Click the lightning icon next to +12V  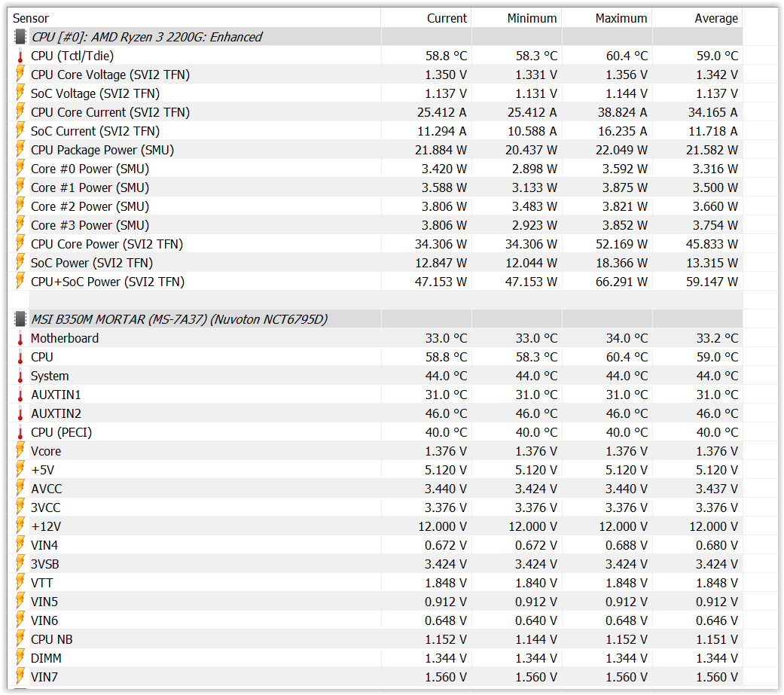(20, 526)
